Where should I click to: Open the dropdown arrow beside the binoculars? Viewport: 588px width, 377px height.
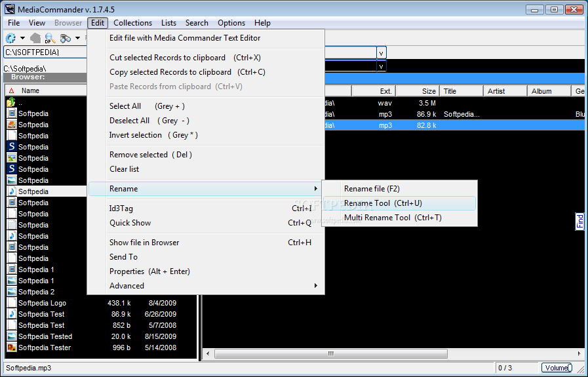77,38
